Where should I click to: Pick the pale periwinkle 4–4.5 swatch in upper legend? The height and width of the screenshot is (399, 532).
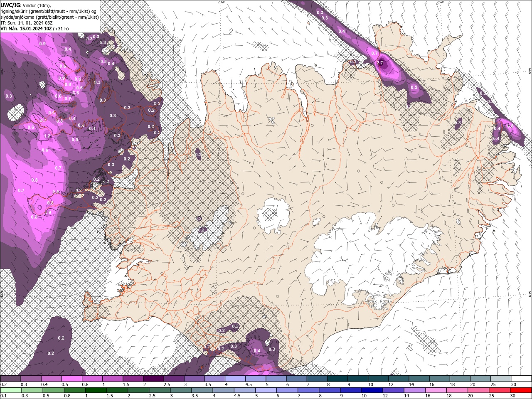pos(235,379)
